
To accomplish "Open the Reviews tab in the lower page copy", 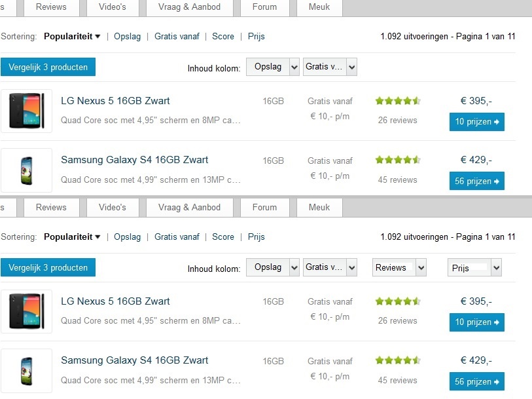I will pos(51,208).
